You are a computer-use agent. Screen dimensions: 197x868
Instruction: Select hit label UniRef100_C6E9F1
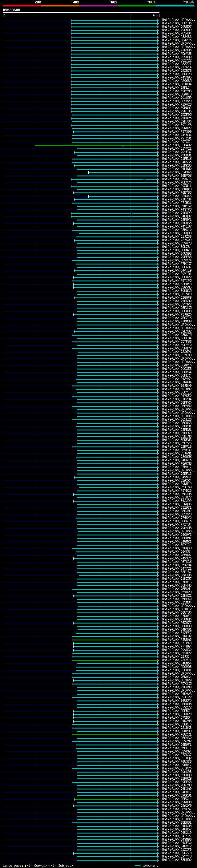(176, 744)
